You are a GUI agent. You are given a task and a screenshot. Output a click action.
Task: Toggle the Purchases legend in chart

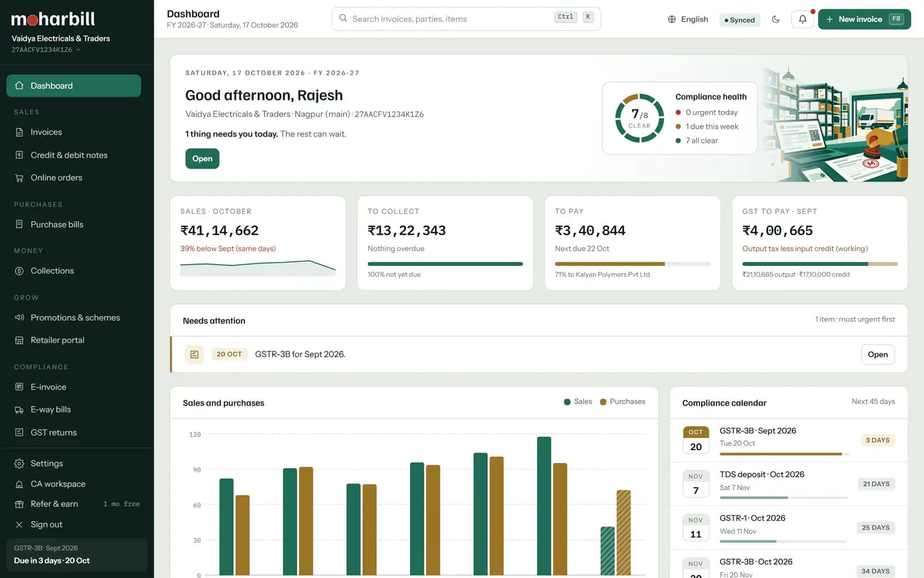tap(623, 402)
